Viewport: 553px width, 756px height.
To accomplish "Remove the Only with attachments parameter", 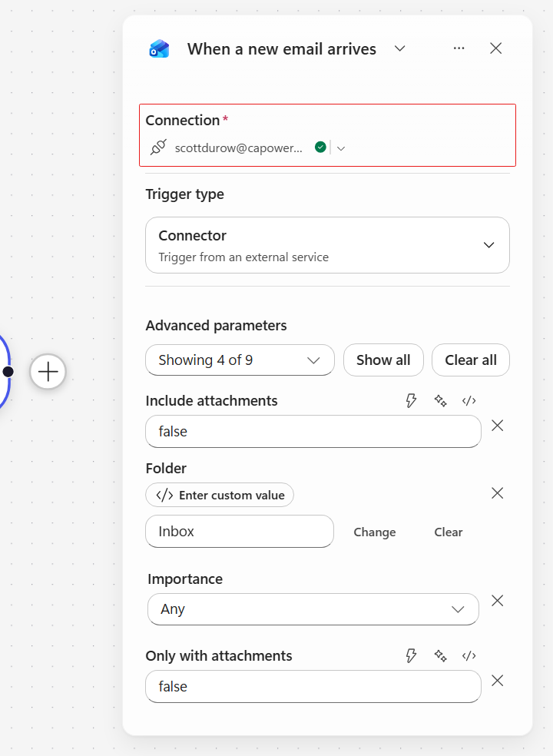I will [x=497, y=680].
